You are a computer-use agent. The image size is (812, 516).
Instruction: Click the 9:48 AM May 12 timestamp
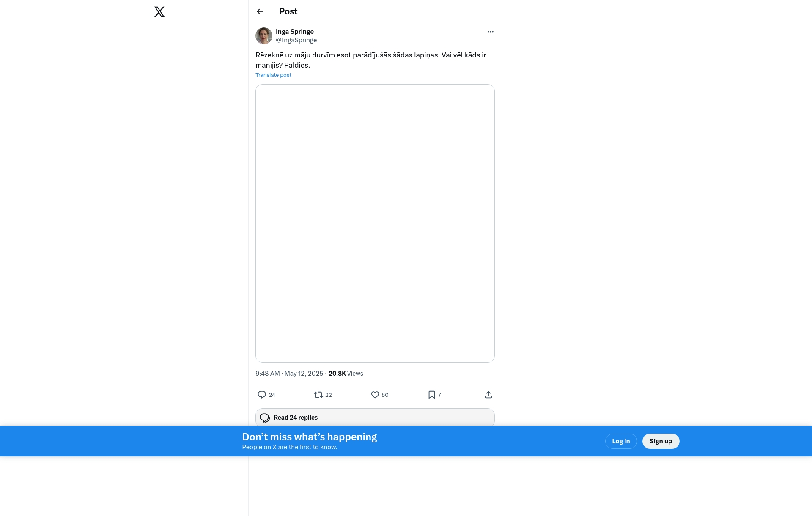[x=289, y=374]
